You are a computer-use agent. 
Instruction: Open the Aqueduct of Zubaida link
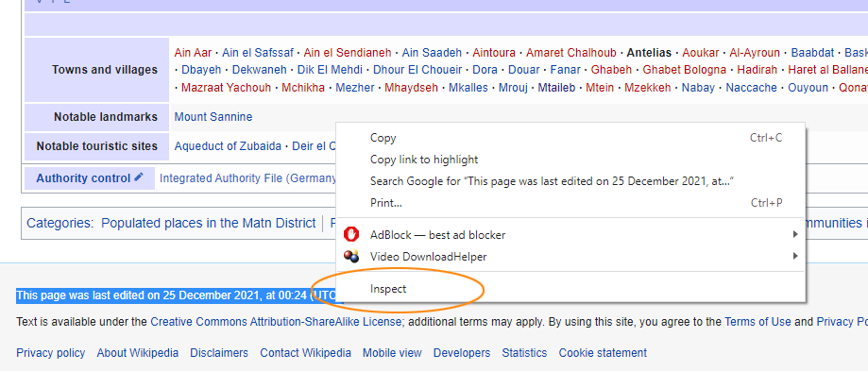tap(228, 146)
